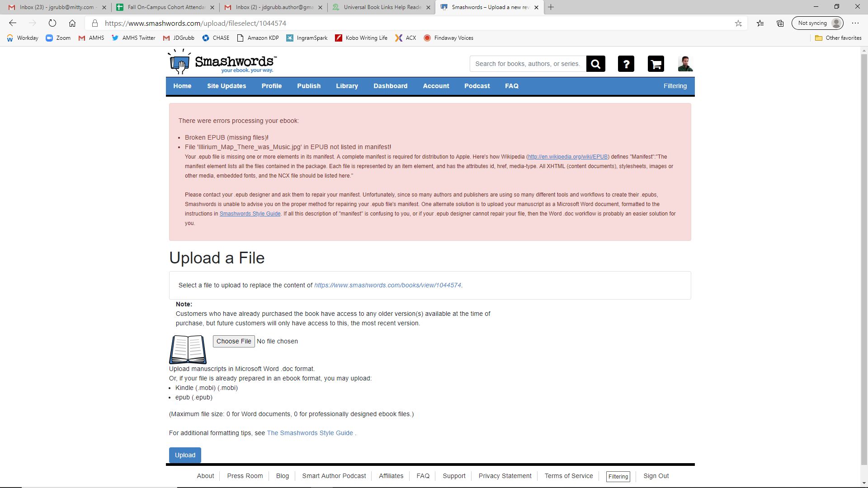This screenshot has width=868, height=488.
Task: Switch to Universal Book Links tab
Action: point(382,7)
